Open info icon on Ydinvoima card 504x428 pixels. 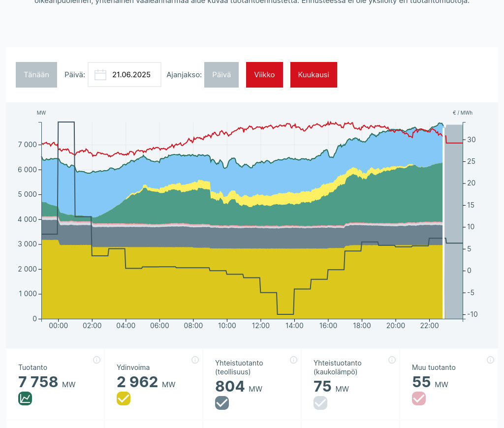point(195,360)
